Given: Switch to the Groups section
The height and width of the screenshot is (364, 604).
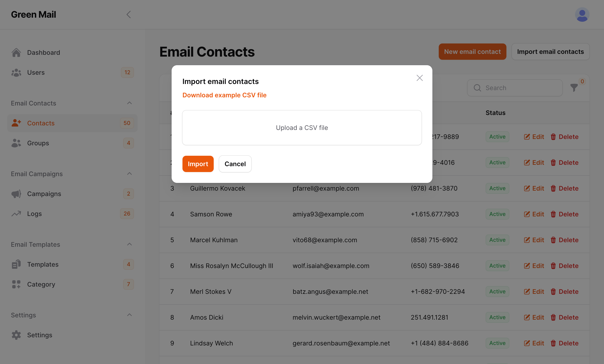Looking at the screenshot, I should coord(38,143).
